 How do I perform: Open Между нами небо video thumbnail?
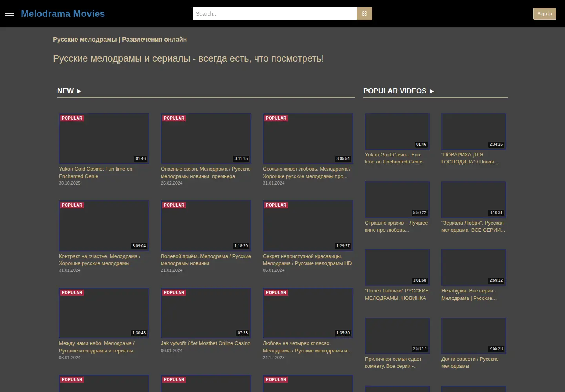coord(104,313)
